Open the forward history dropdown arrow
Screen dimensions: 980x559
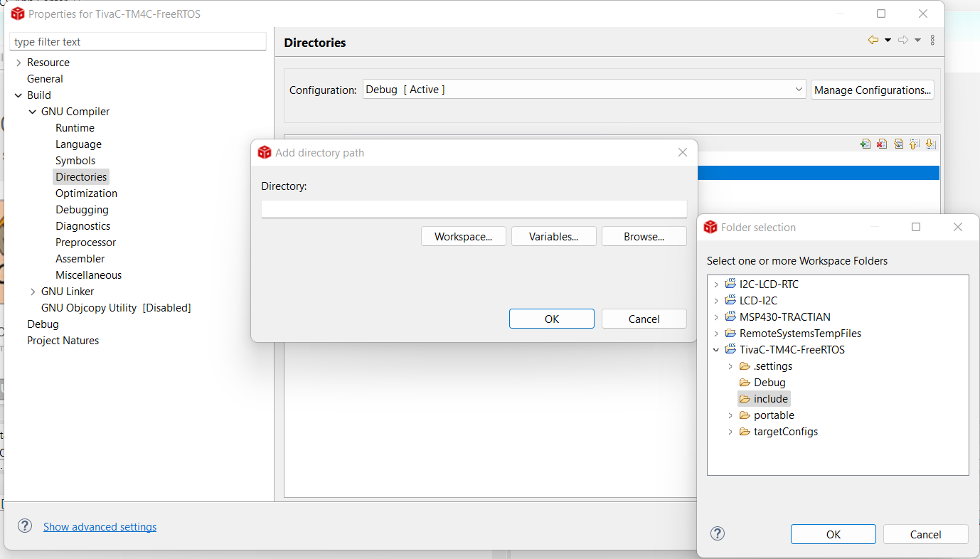click(917, 41)
